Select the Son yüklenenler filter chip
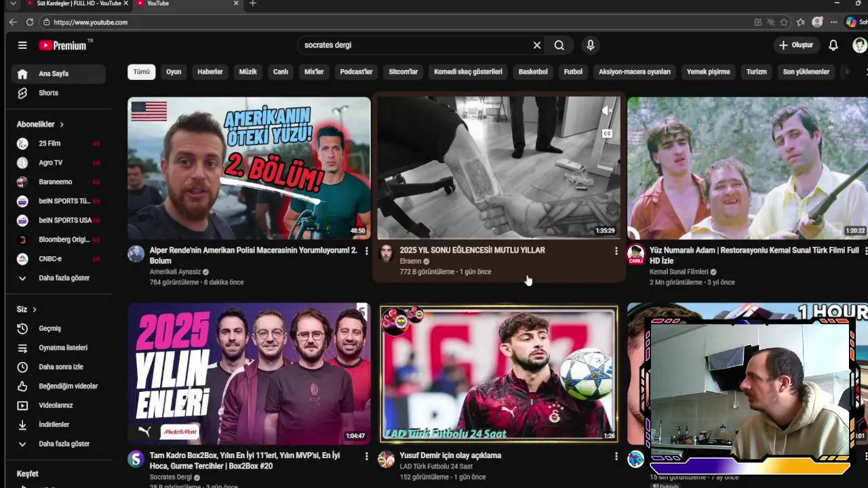The height and width of the screenshot is (488, 868). (806, 72)
